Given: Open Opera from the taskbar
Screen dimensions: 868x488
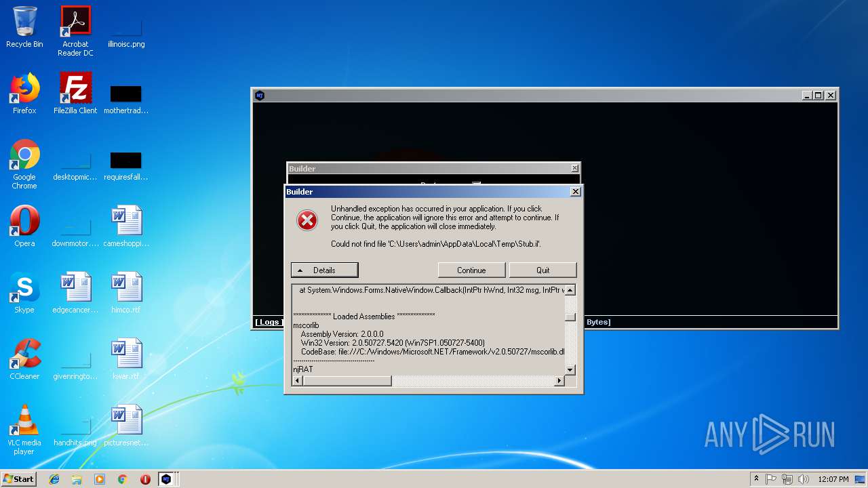Looking at the screenshot, I should (x=145, y=479).
